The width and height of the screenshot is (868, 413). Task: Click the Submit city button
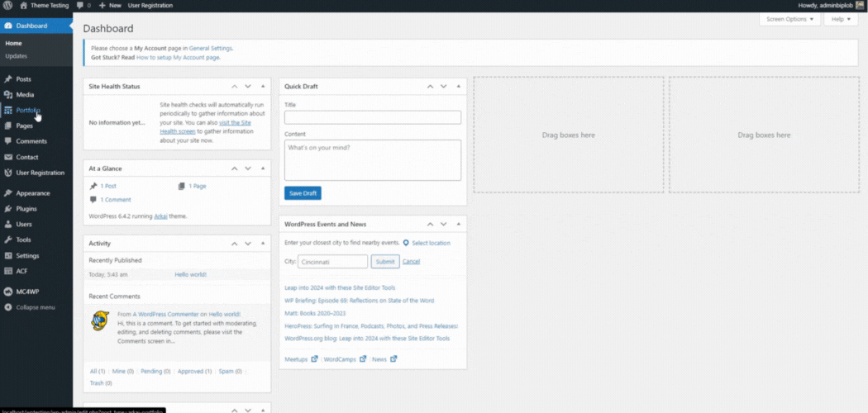(385, 262)
